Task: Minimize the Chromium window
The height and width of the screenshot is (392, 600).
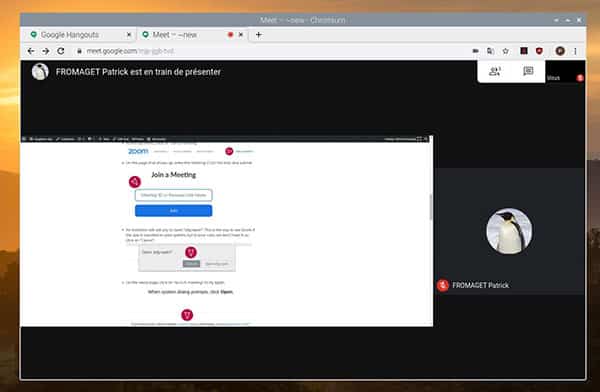Action: 556,20
